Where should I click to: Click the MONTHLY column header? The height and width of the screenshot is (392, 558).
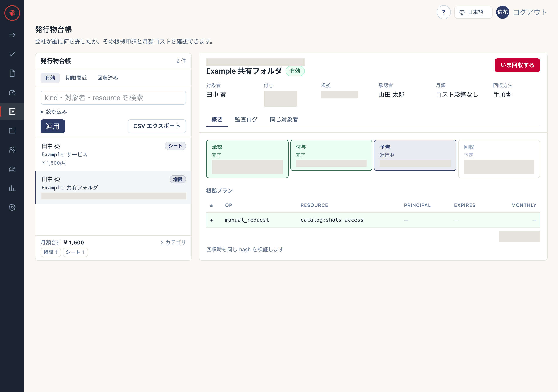524,205
